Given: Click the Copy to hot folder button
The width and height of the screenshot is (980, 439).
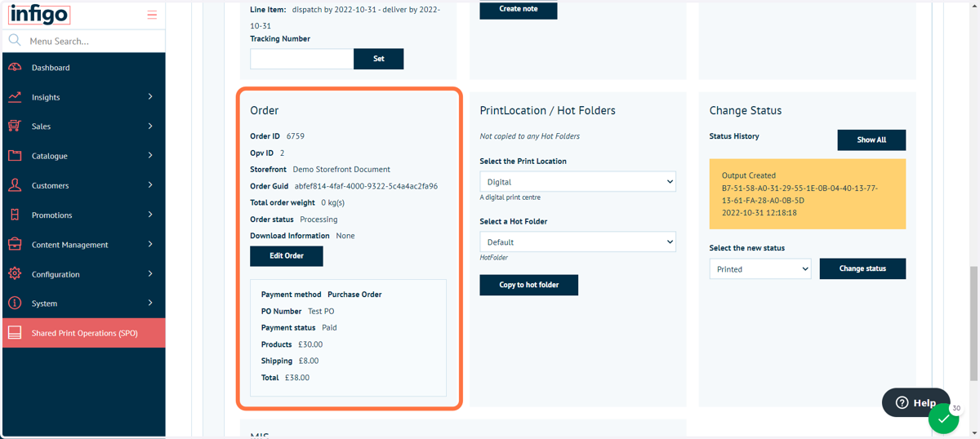Looking at the screenshot, I should click(529, 285).
